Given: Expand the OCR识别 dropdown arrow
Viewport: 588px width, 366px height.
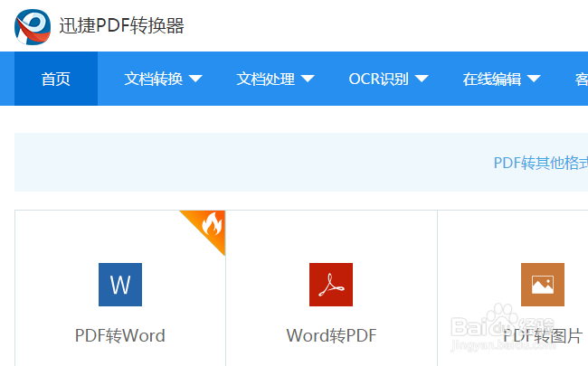Looking at the screenshot, I should [422, 79].
